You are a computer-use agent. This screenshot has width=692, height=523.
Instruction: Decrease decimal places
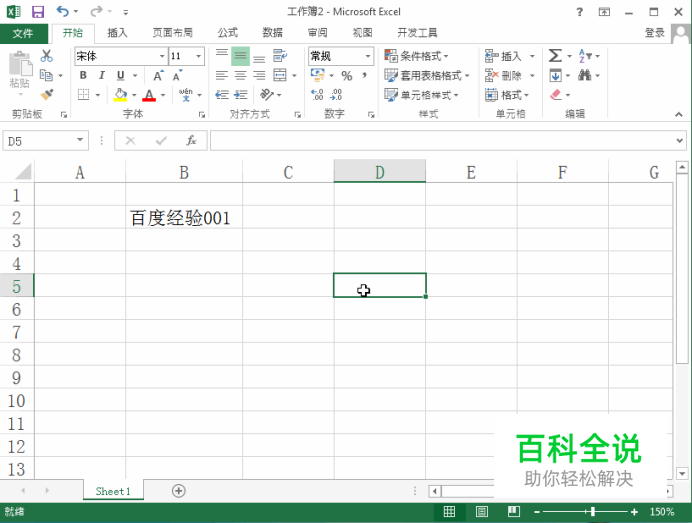pos(336,94)
